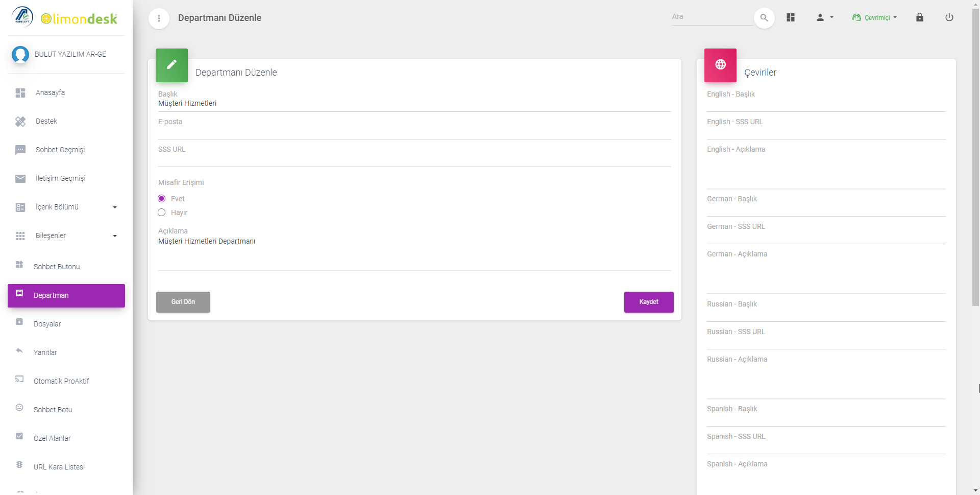The height and width of the screenshot is (495, 980).
Task: Click the Geri Dön back button
Action: [183, 302]
